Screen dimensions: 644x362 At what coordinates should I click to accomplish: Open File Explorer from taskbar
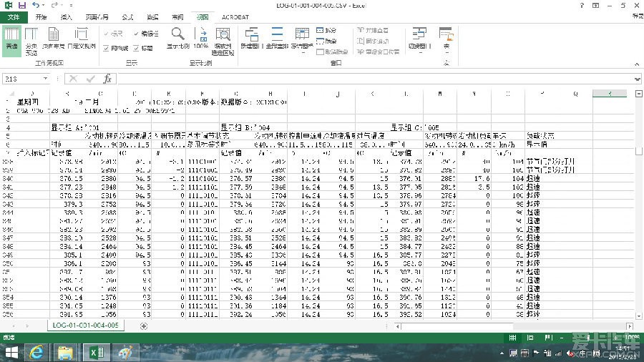[65, 353]
